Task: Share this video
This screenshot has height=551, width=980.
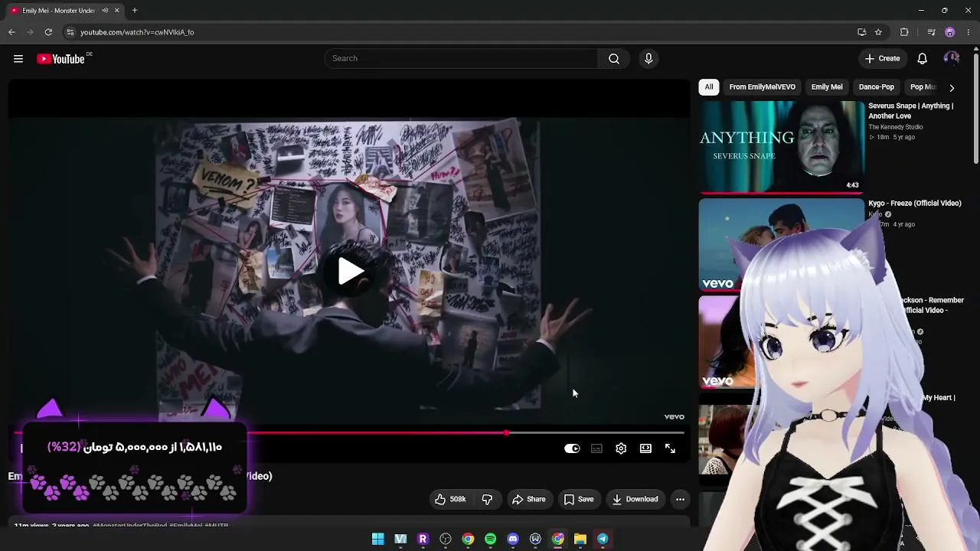Action: point(529,499)
